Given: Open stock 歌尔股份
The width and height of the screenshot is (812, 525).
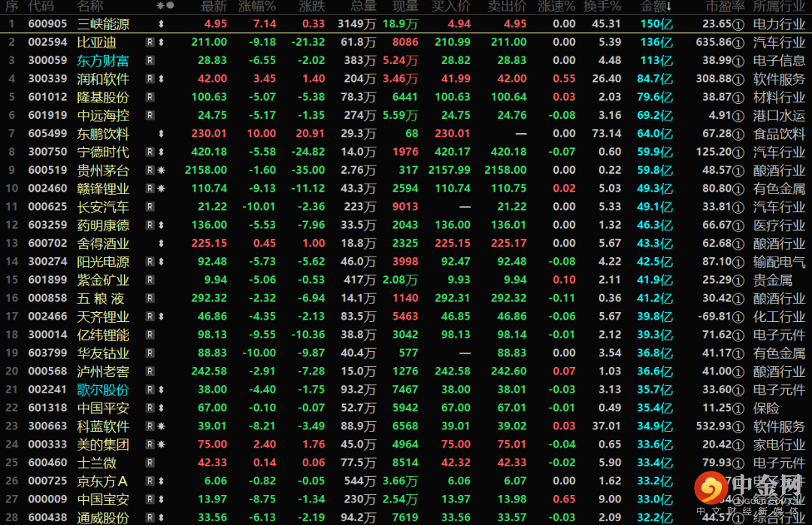Looking at the screenshot, I should click(102, 390).
